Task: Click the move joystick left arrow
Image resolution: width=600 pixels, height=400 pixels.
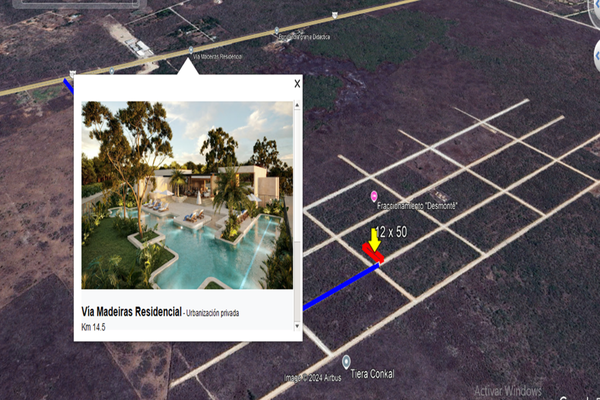Action: [x=597, y=56]
